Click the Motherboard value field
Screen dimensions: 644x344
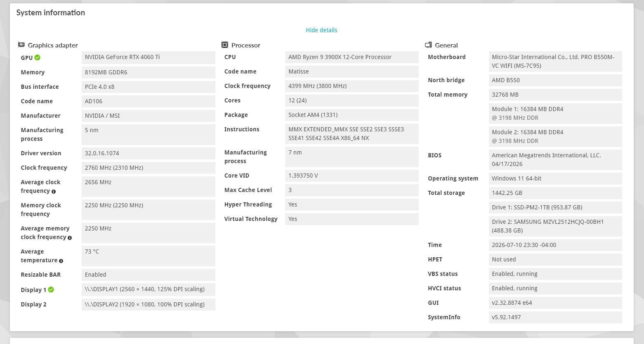(x=555, y=62)
